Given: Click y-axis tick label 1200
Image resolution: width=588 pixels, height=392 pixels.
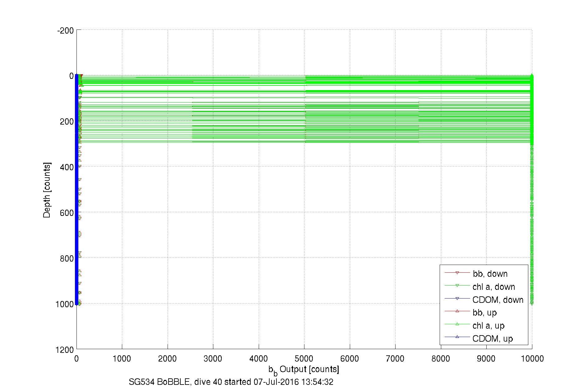Looking at the screenshot, I should [x=65, y=350].
